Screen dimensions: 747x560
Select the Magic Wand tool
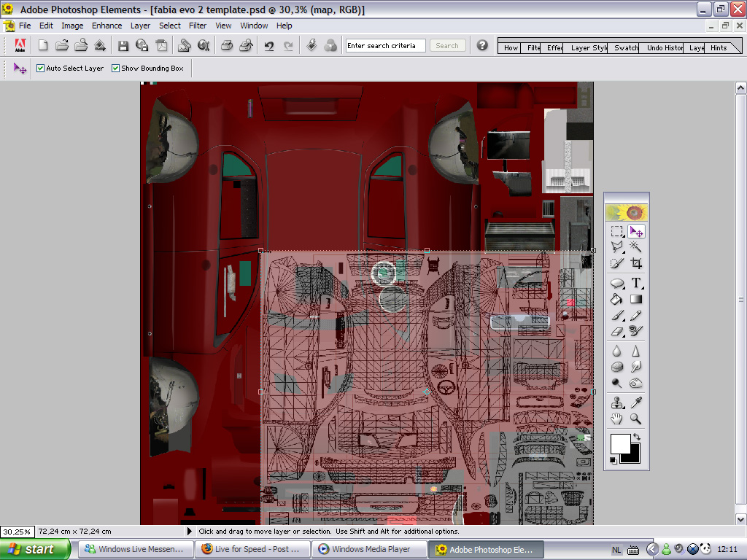tap(636, 246)
